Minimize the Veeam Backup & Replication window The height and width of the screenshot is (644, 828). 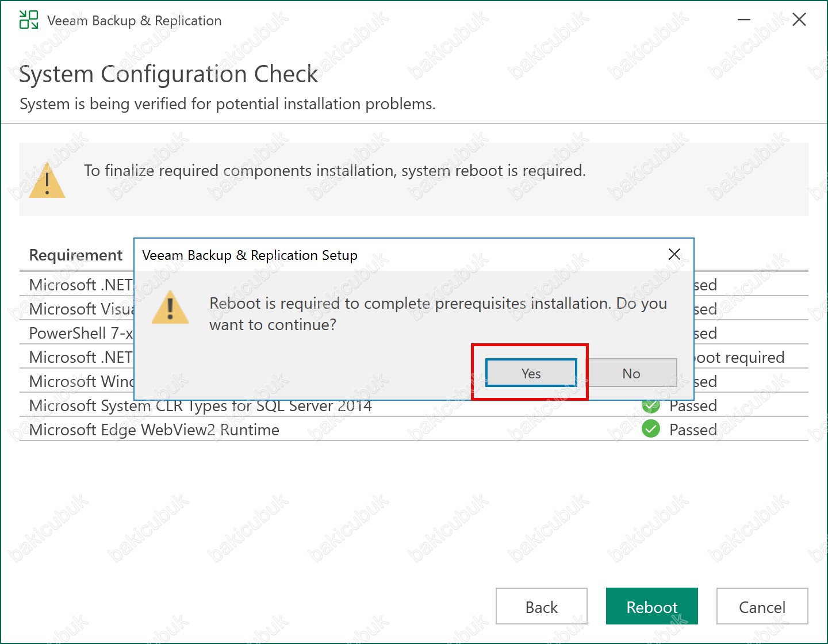744,20
